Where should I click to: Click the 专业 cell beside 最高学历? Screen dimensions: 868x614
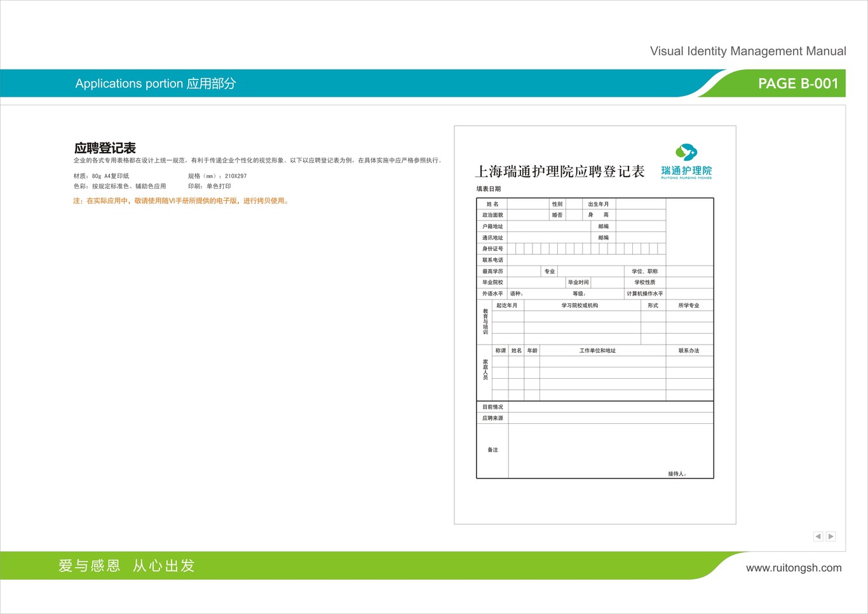tap(550, 271)
